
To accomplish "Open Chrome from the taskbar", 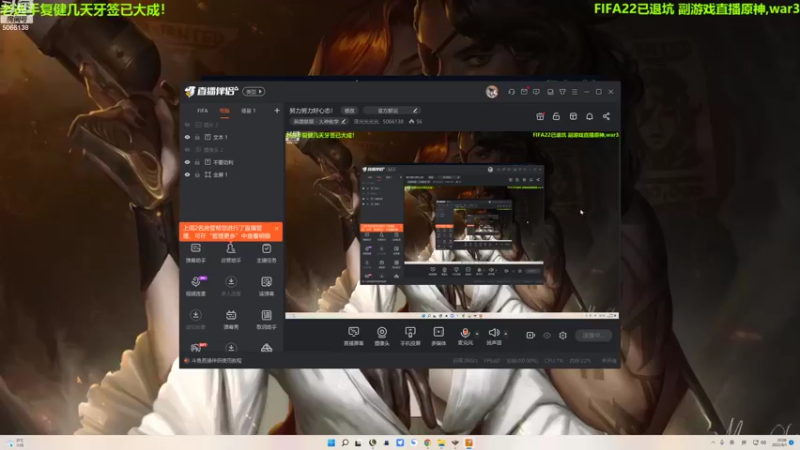I will (x=428, y=442).
